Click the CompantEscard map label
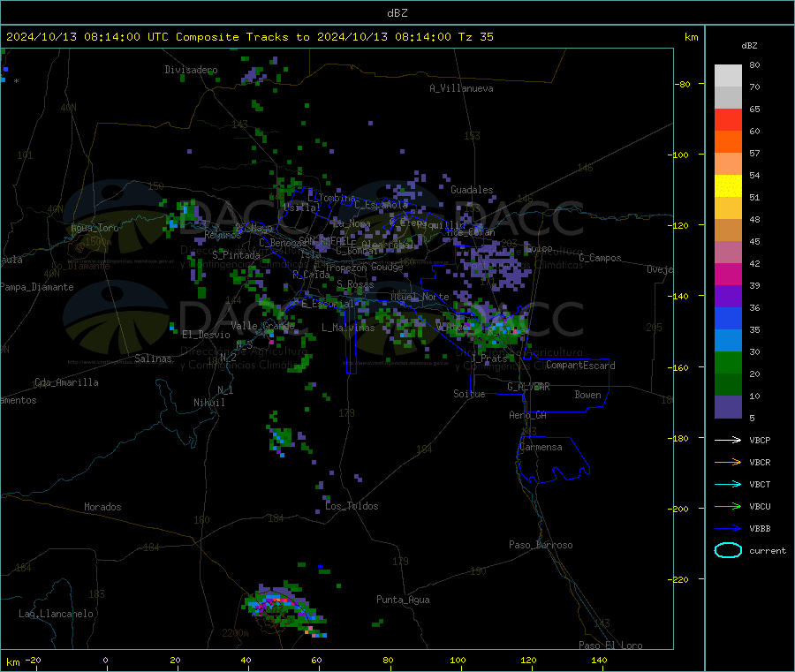The height and width of the screenshot is (672, 795). click(580, 365)
